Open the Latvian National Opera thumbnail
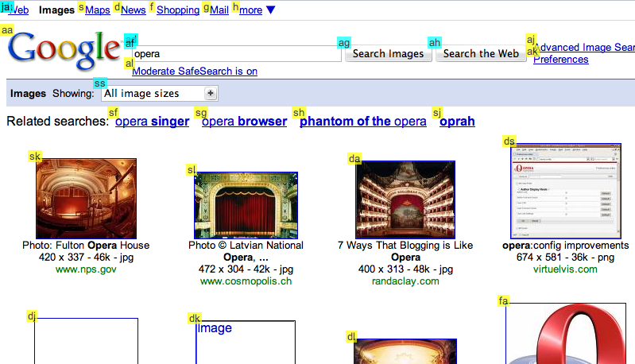This screenshot has width=635, height=364. click(246, 205)
